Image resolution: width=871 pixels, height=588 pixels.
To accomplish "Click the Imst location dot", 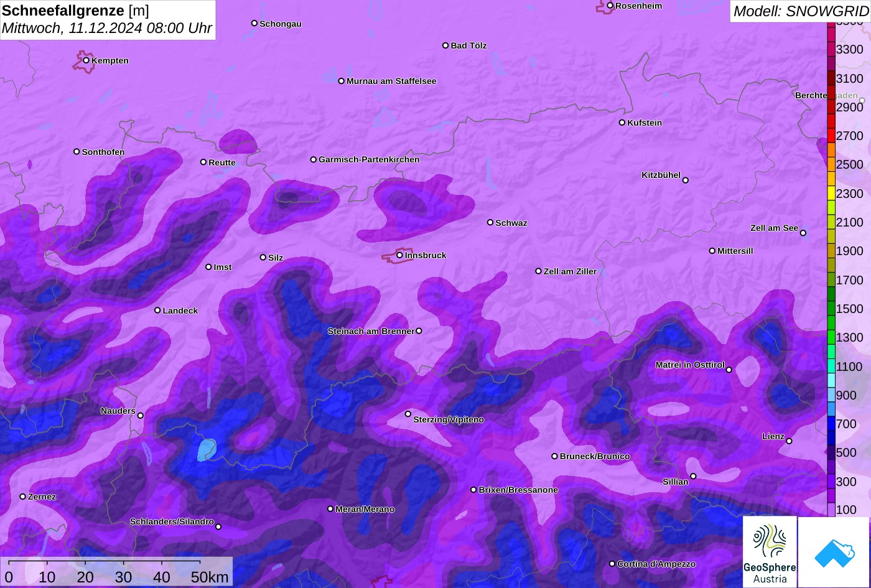I will coord(208,267).
